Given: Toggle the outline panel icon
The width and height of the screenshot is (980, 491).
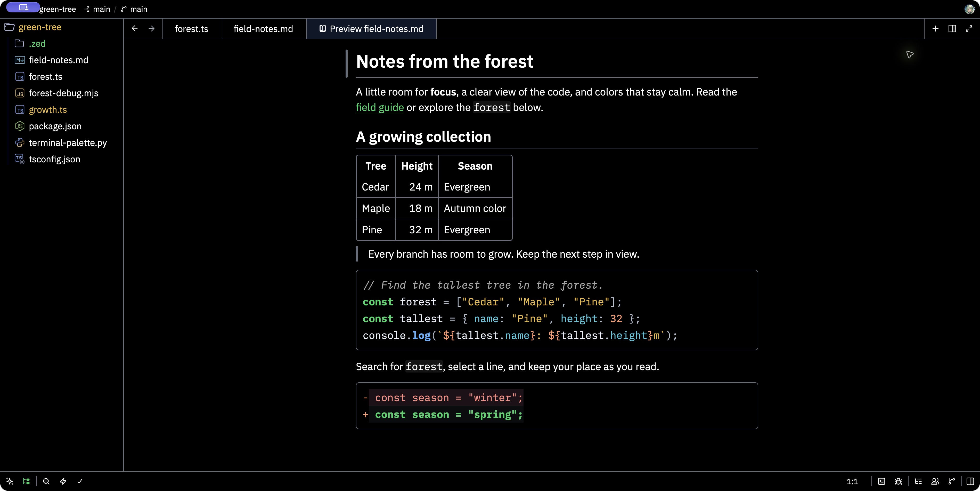Looking at the screenshot, I should pyautogui.click(x=918, y=481).
